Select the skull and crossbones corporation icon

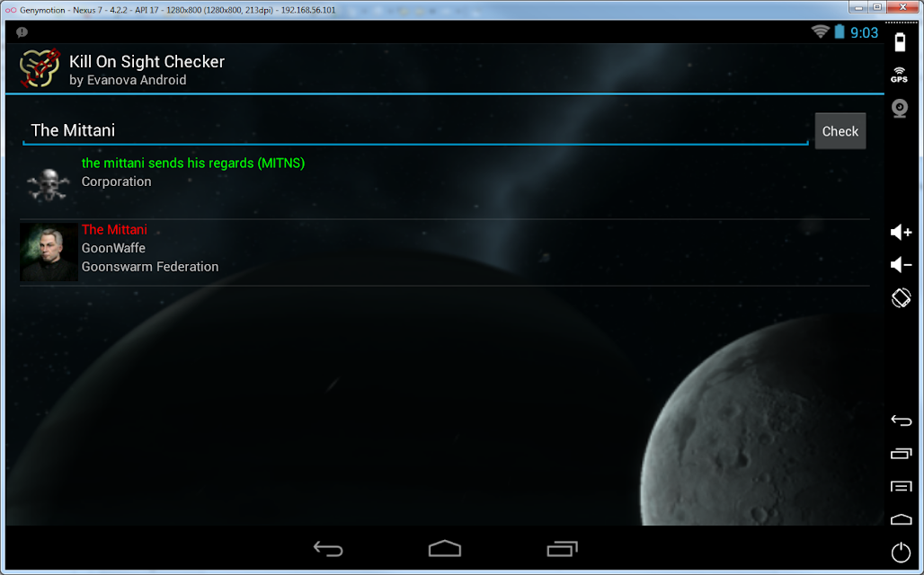[49, 184]
